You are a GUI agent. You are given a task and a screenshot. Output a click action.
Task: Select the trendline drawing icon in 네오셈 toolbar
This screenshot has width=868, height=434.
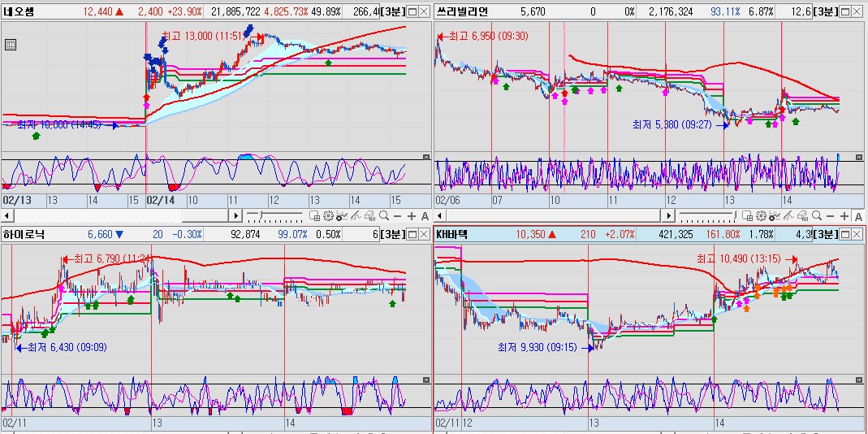click(356, 216)
